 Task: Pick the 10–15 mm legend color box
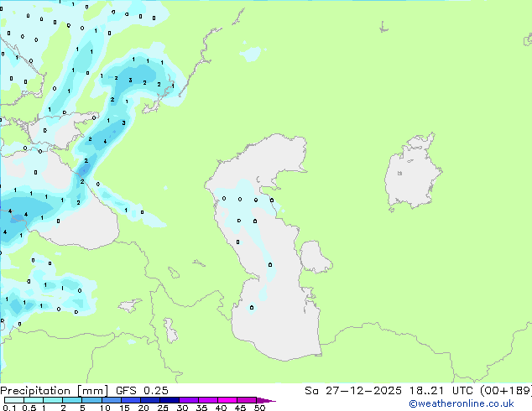112,400
